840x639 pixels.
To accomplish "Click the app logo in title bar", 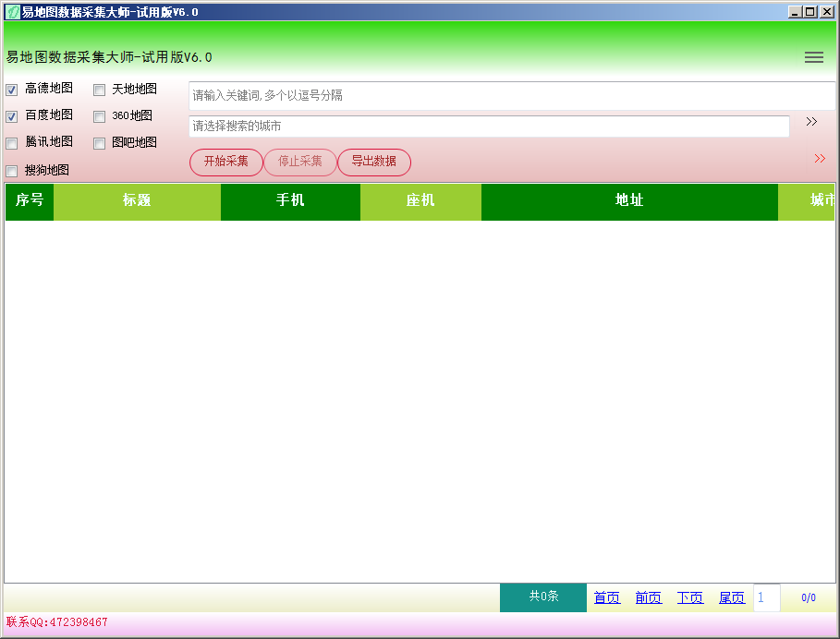I will 12,12.
